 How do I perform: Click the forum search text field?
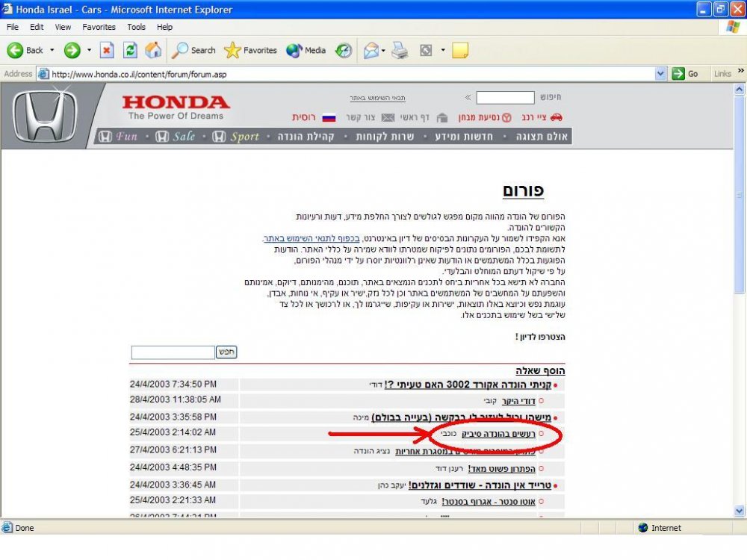tap(173, 352)
